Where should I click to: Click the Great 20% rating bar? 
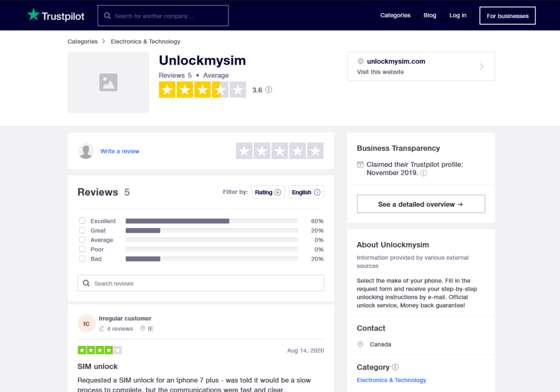point(212,231)
